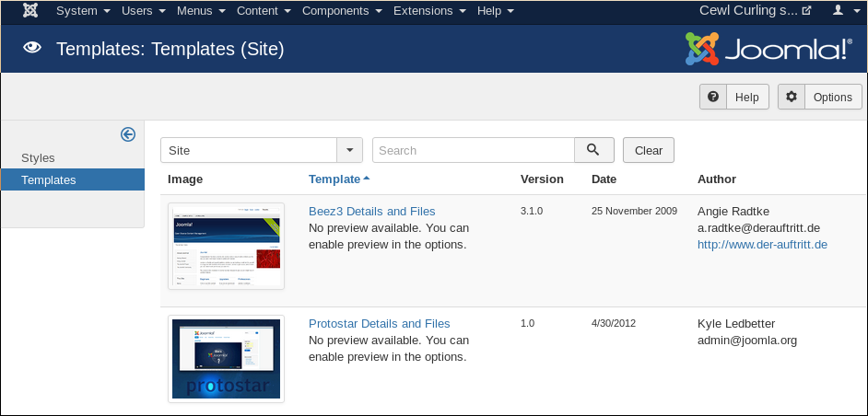Collapse sidebar using the left arrow icon
The image size is (868, 416).
click(x=128, y=134)
